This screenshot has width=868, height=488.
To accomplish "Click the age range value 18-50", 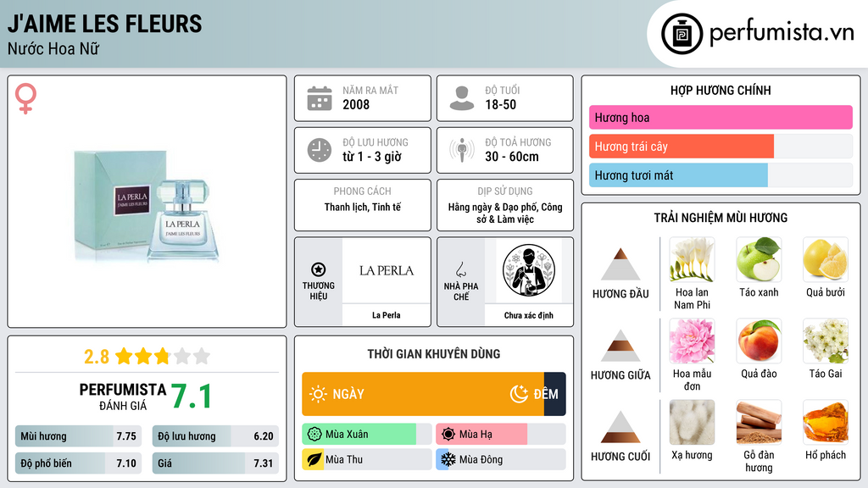I will coord(500,104).
